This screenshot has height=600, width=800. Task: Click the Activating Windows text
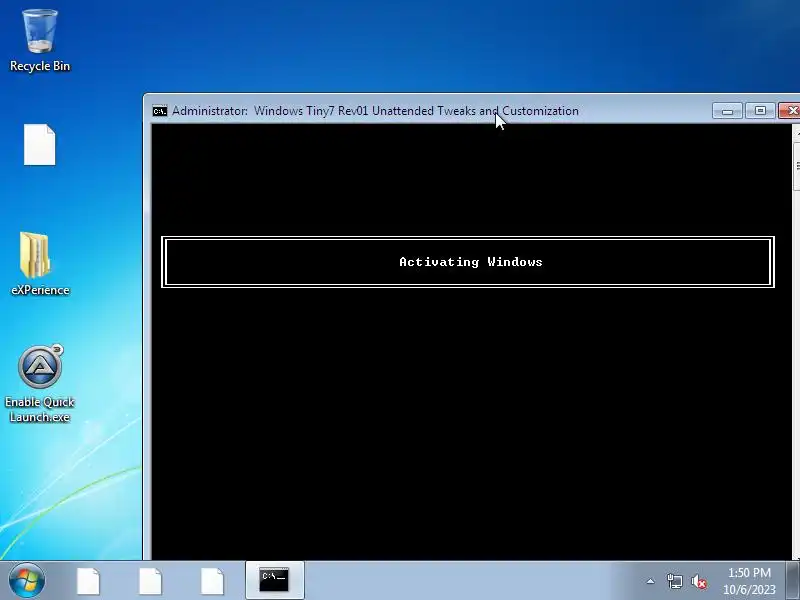point(470,262)
